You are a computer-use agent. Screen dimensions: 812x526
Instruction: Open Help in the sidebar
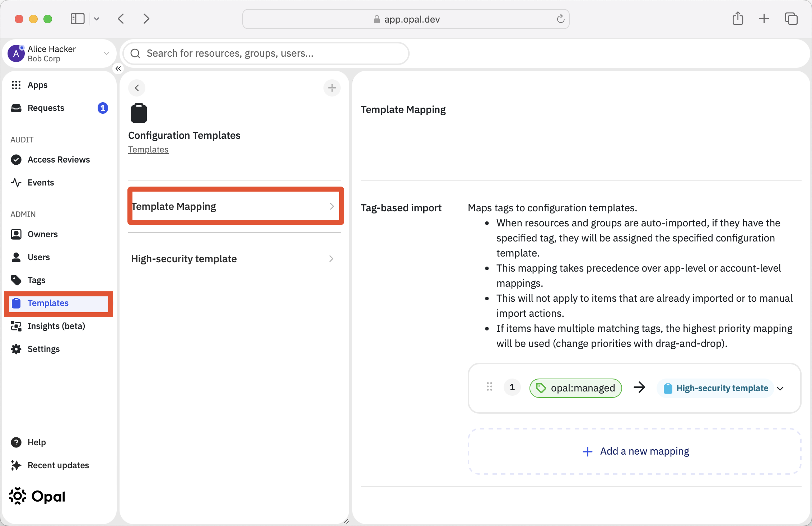point(59,442)
